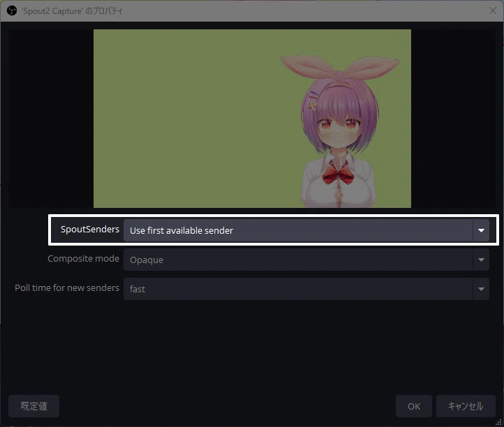The height and width of the screenshot is (427, 504).
Task: Click the SpoutSenders label
Action: [89, 230]
